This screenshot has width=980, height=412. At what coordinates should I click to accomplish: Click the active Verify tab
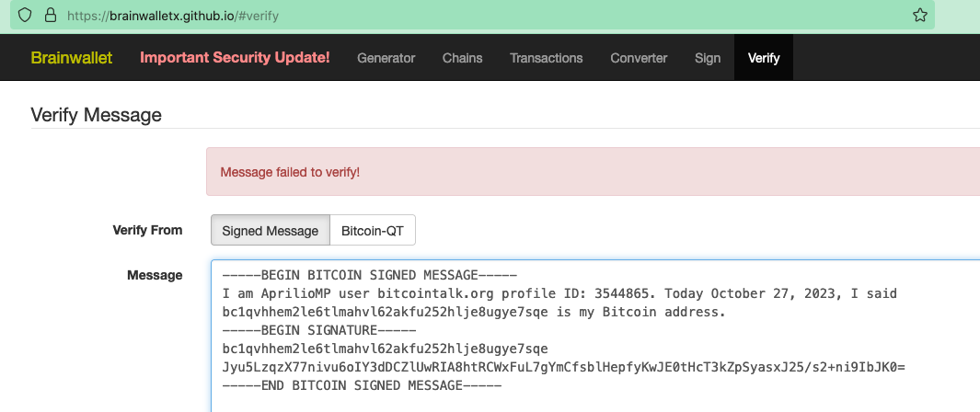[x=764, y=58]
